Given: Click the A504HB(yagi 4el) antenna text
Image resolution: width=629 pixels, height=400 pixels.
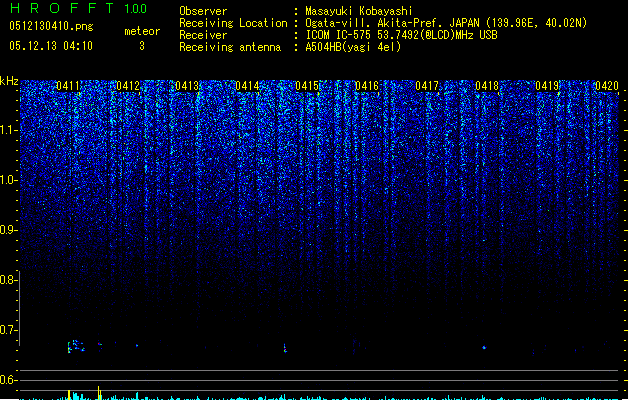Looking at the screenshot, I should click(x=353, y=47).
